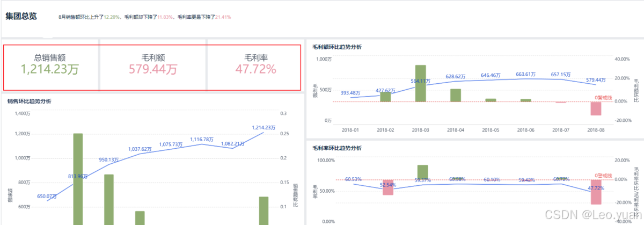Select the 59.37% label in gross margin chart
Screen dimensions: 644x225
pos(423,180)
